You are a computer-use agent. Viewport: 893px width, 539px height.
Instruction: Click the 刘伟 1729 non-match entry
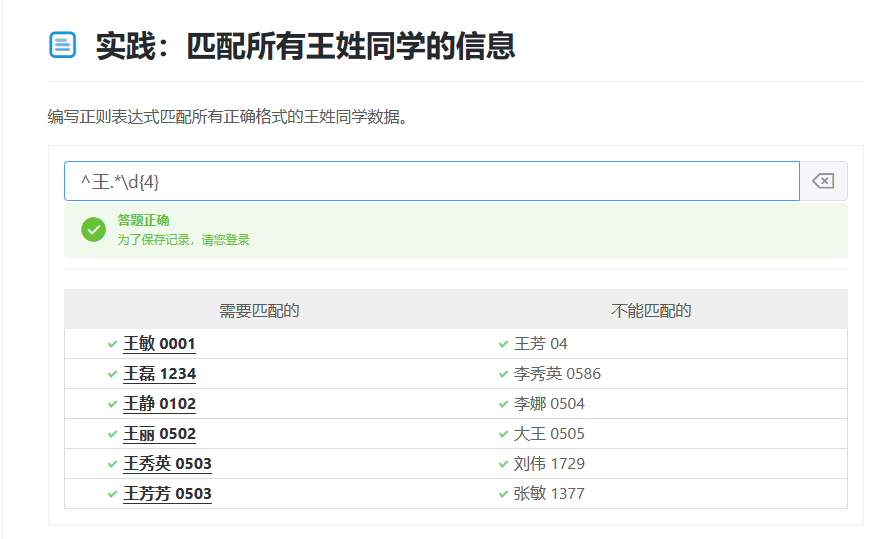coord(549,464)
